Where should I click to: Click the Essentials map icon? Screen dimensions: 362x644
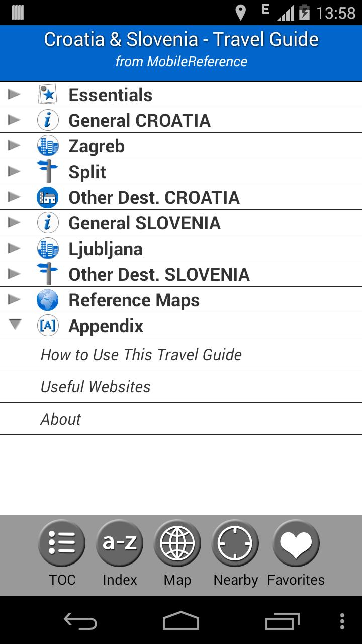click(48, 94)
